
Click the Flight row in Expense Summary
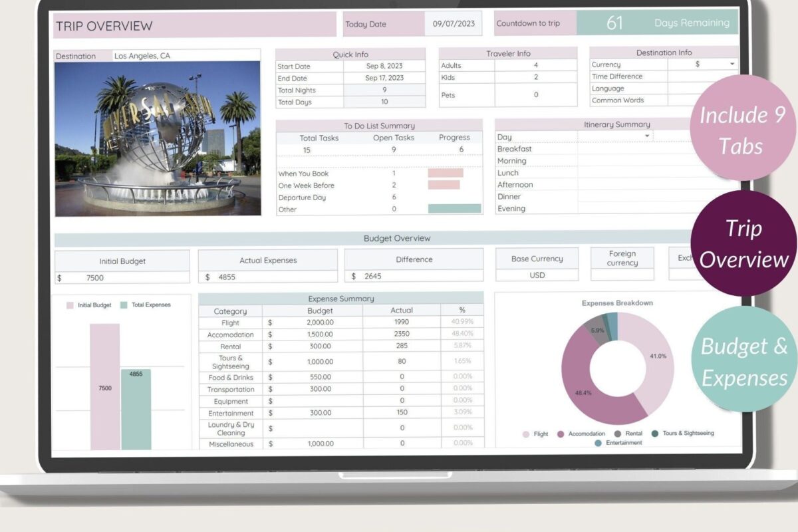click(231, 323)
